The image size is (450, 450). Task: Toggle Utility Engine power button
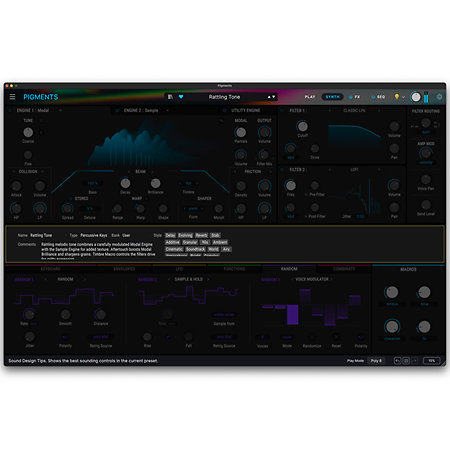coord(224,110)
